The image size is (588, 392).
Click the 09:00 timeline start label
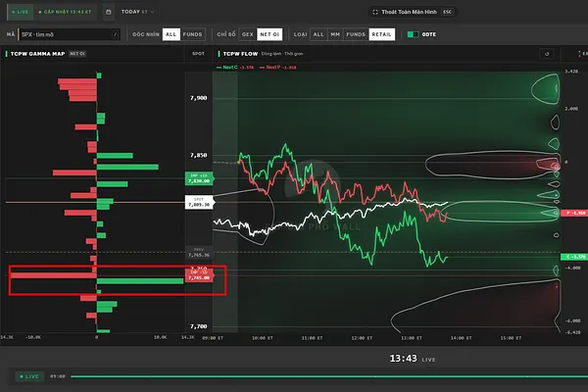click(58, 376)
